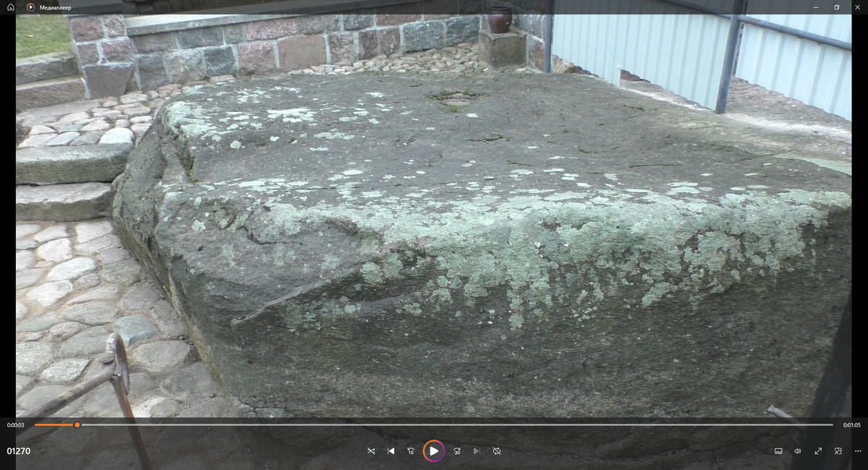Go to previous track

(391, 451)
